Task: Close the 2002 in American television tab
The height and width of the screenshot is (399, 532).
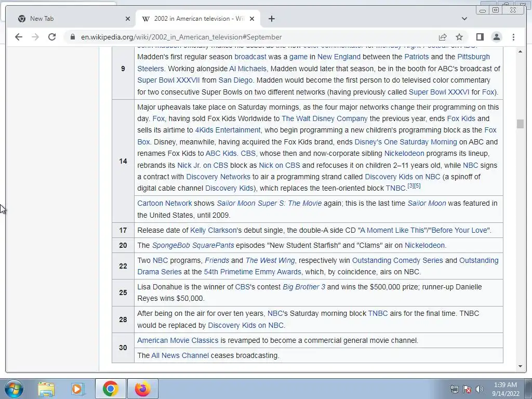Action: (252, 19)
